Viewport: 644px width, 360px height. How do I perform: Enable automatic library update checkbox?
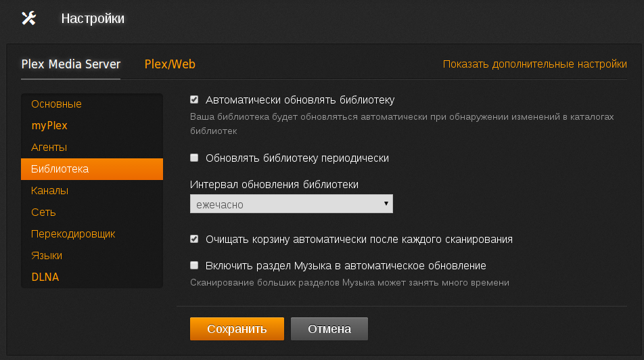(x=194, y=99)
